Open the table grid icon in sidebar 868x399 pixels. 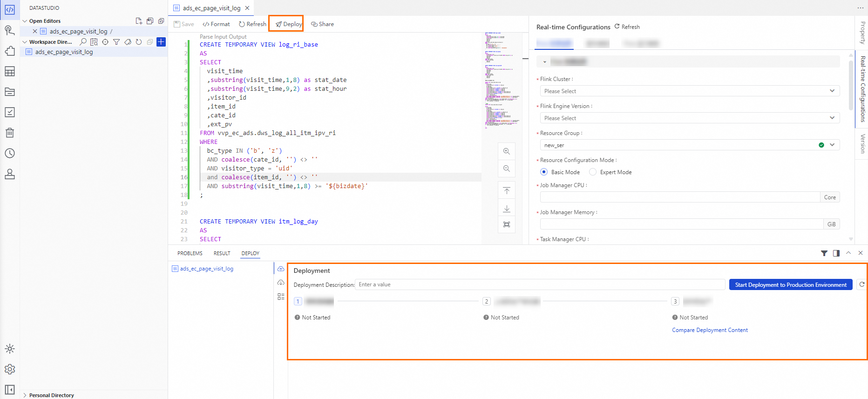(x=10, y=71)
